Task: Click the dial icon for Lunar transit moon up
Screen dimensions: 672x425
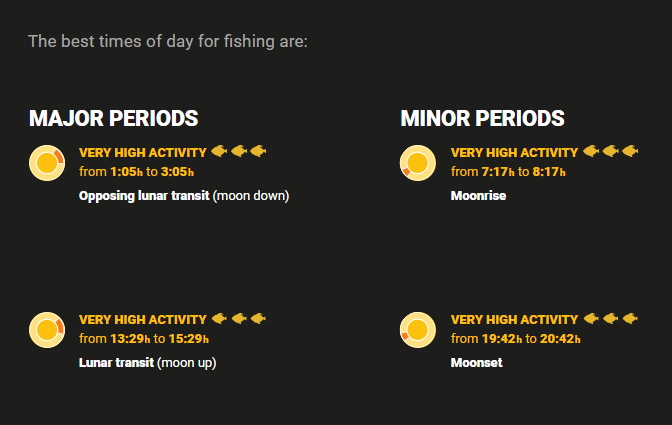Action: click(x=47, y=330)
